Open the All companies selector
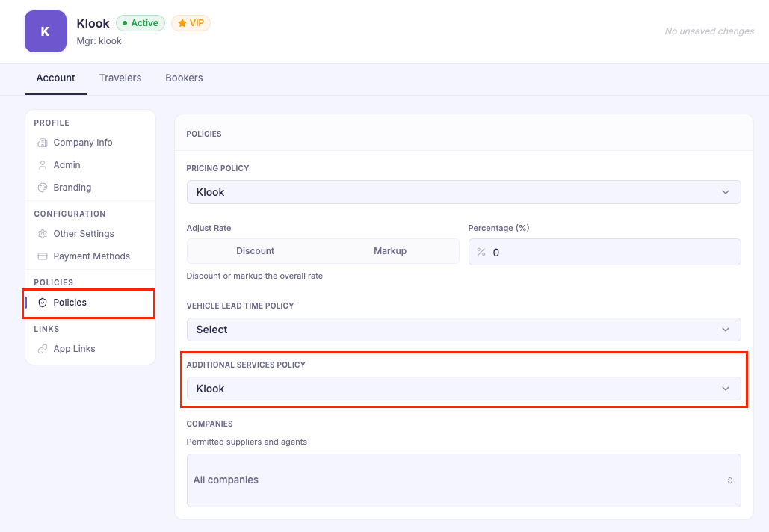The width and height of the screenshot is (769, 532). (x=463, y=480)
